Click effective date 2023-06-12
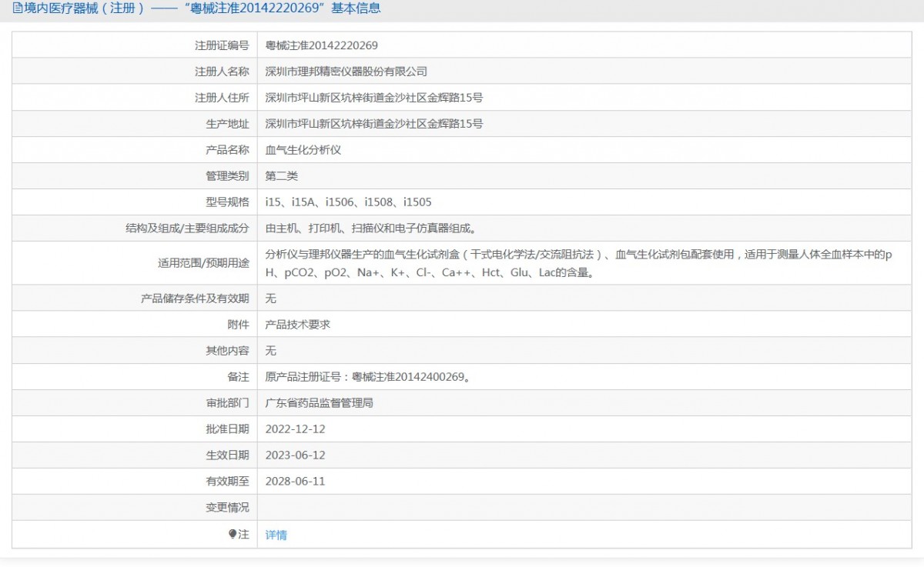The height and width of the screenshot is (567, 924). click(295, 455)
